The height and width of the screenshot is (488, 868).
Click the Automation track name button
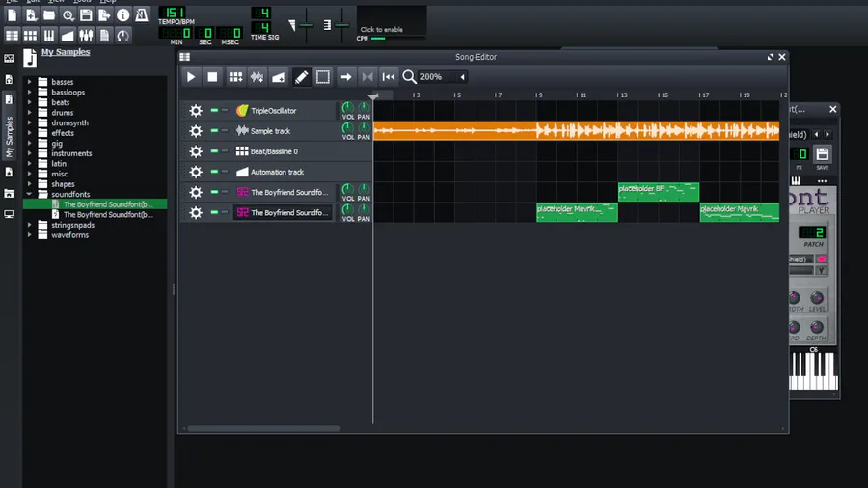point(283,172)
